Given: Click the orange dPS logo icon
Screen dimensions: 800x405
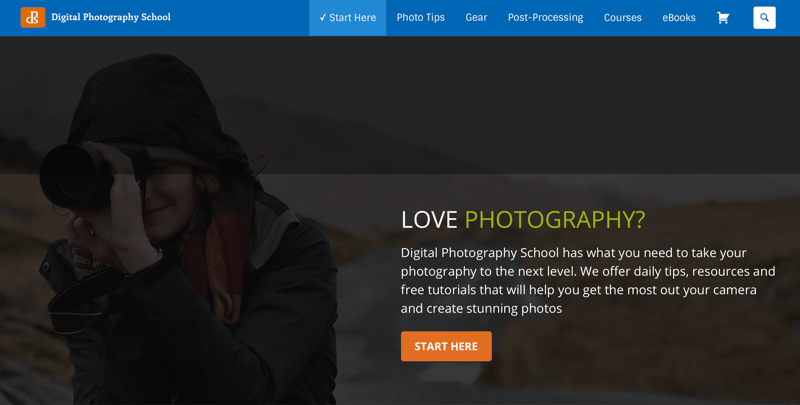Looking at the screenshot, I should pyautogui.click(x=33, y=17).
